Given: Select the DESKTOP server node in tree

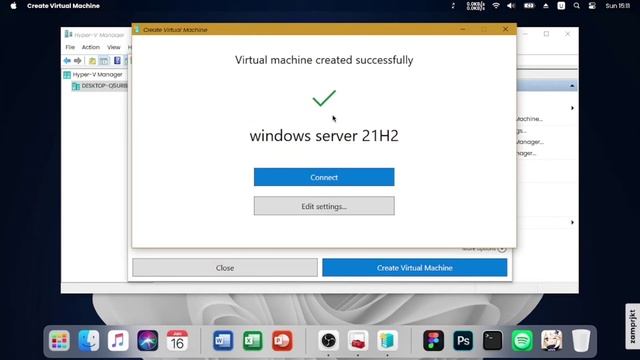Looking at the screenshot, I should [x=100, y=86].
